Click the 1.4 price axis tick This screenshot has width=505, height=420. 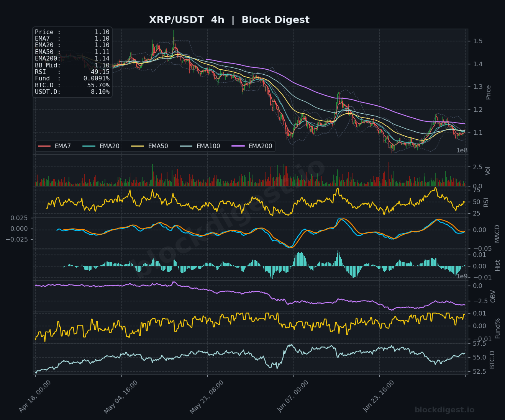[x=477, y=64]
